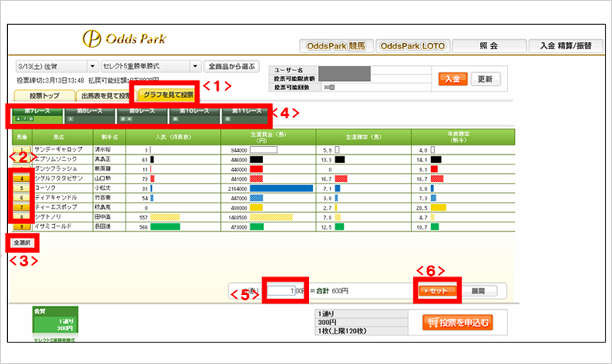Select the 第11レース race tab
612x364 pixels.
[x=246, y=115]
